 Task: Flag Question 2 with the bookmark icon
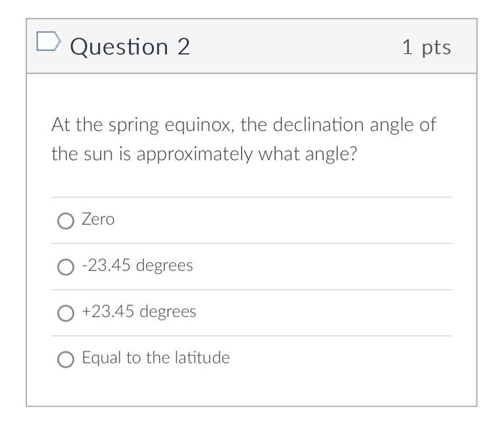[x=48, y=43]
